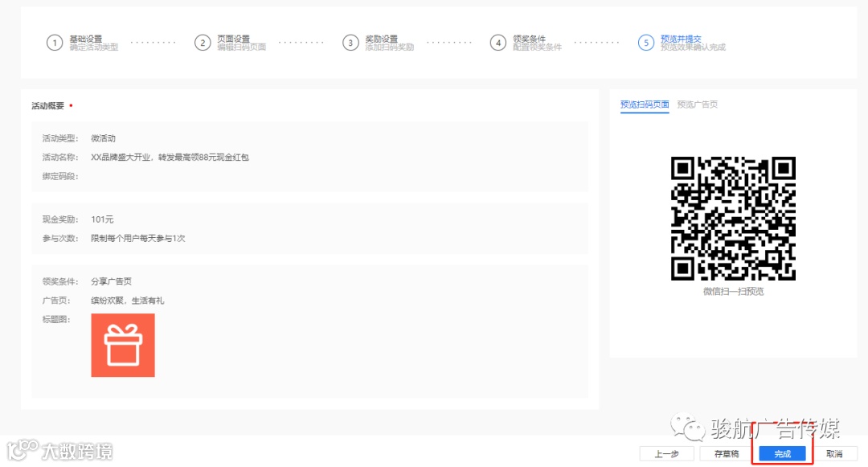Click the 上一步 button

pyautogui.click(x=666, y=453)
